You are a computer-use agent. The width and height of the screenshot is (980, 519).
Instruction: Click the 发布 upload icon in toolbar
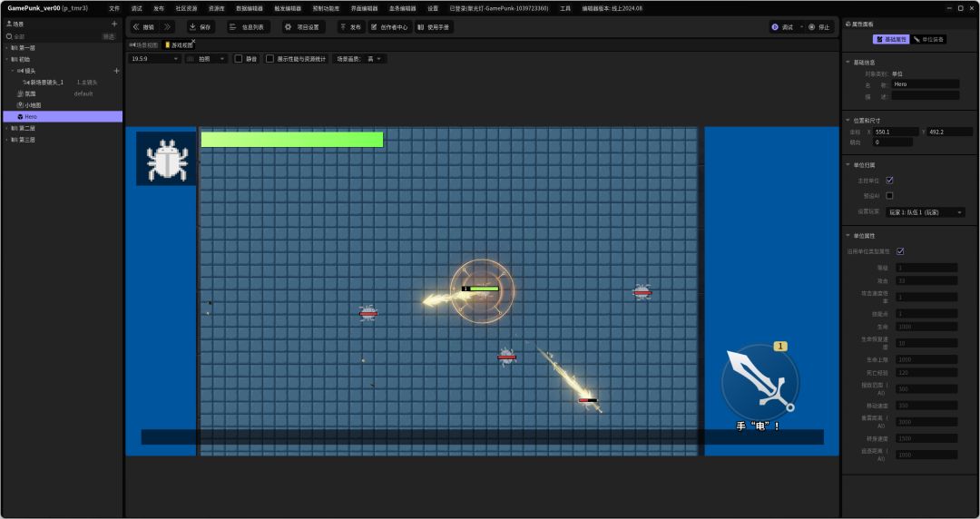pyautogui.click(x=343, y=27)
